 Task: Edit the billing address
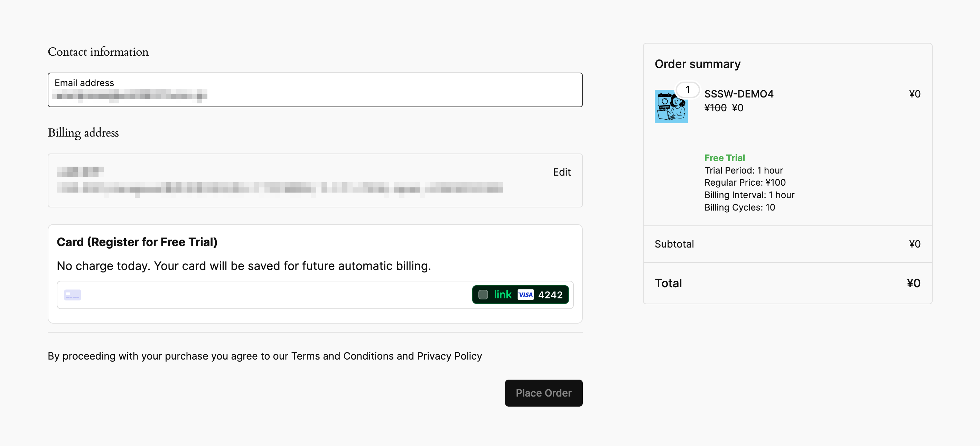(x=561, y=172)
